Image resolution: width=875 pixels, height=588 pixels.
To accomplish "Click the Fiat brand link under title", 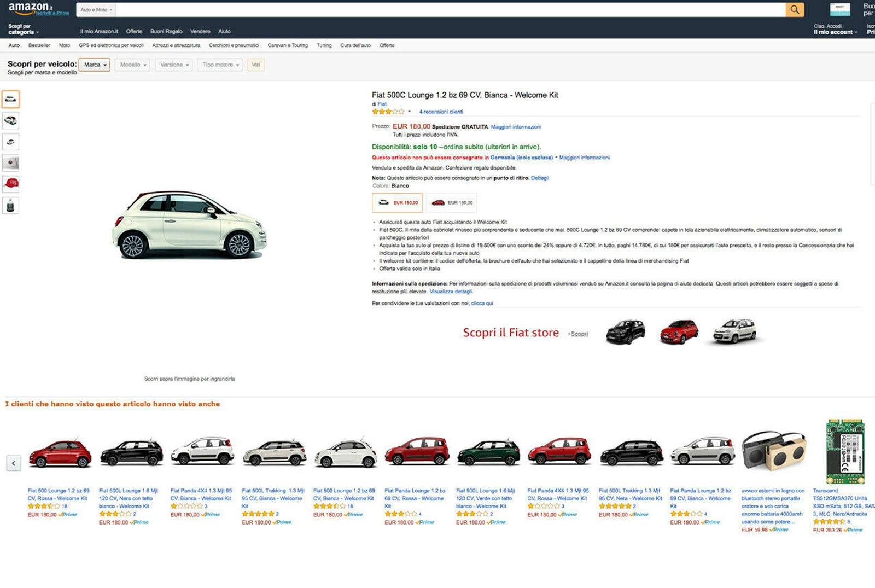I will [x=382, y=104].
